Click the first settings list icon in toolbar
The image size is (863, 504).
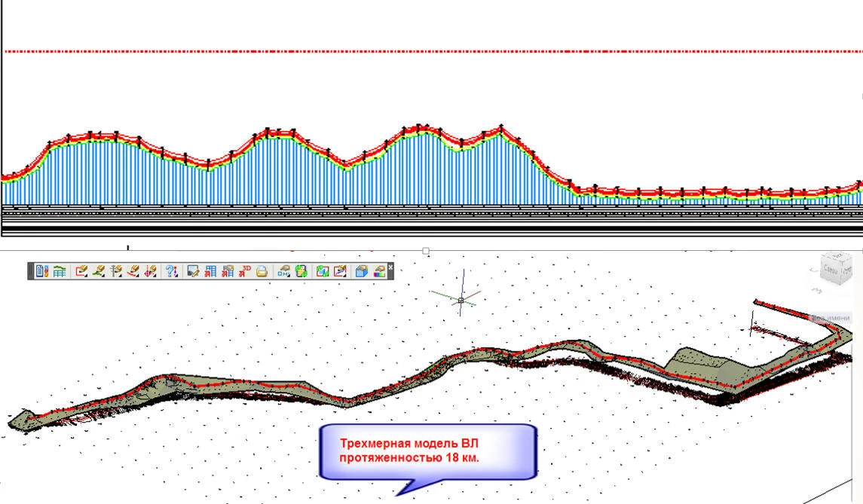click(x=41, y=271)
